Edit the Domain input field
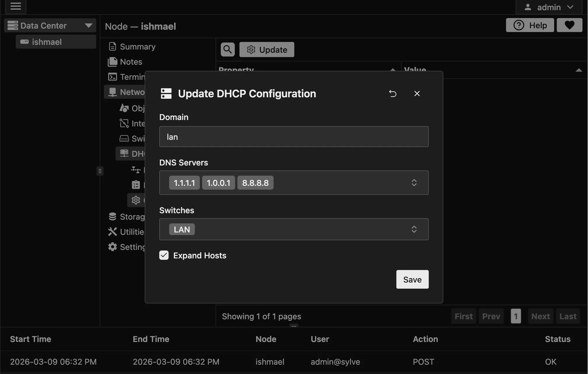The width and height of the screenshot is (588, 374). point(294,137)
